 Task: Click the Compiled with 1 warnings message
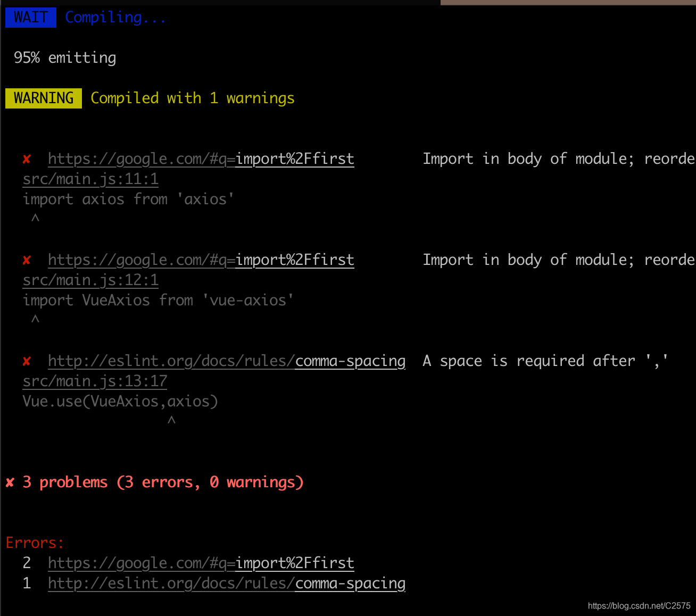[x=193, y=98]
